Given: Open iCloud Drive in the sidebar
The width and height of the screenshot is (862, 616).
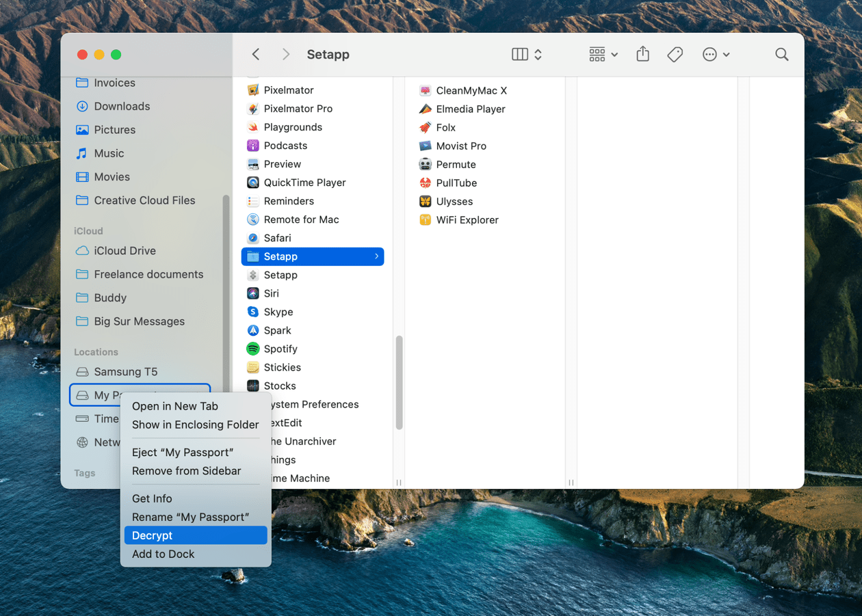Looking at the screenshot, I should [125, 251].
